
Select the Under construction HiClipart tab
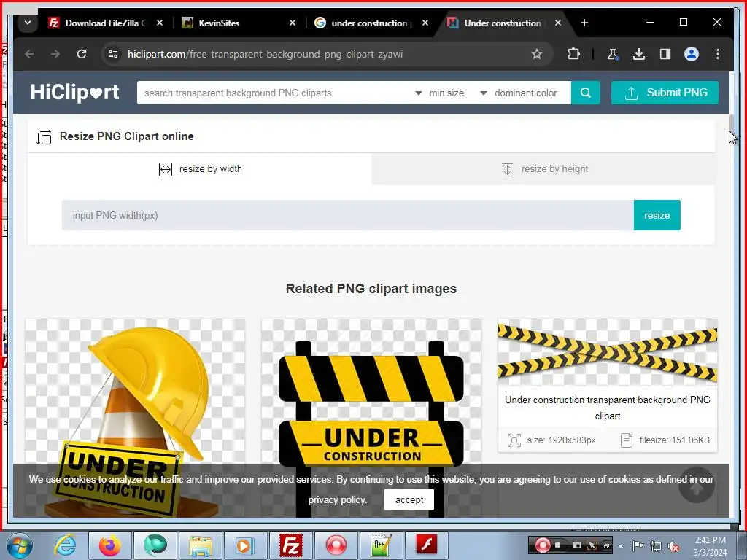(x=504, y=23)
